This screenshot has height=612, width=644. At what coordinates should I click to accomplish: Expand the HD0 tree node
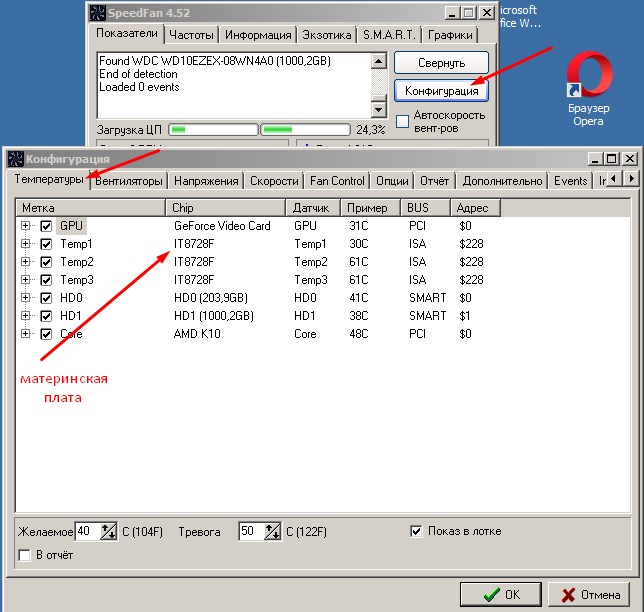click(x=26, y=298)
